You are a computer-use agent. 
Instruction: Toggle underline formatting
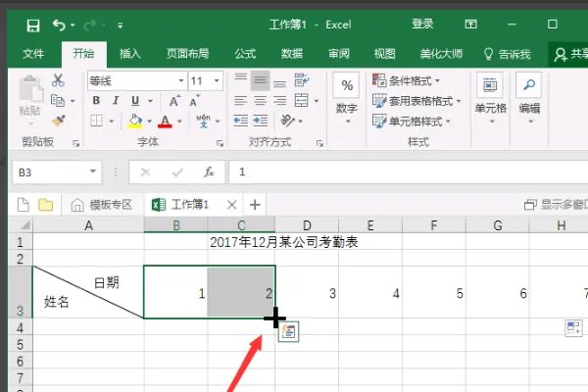135,101
